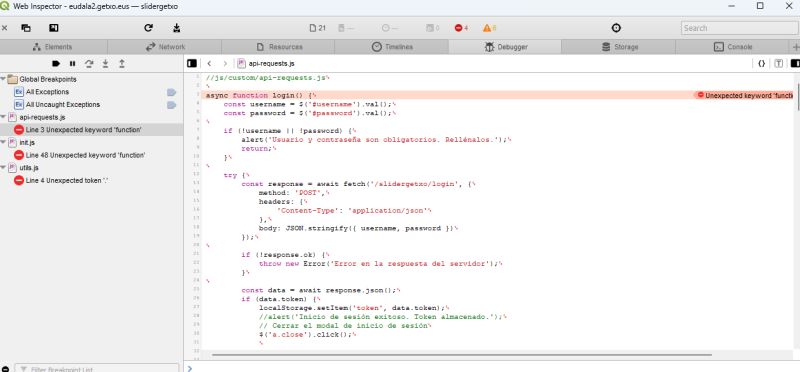This screenshot has height=372, width=800.
Task: Toggle all breakpoints enabled button
Action: tap(56, 64)
